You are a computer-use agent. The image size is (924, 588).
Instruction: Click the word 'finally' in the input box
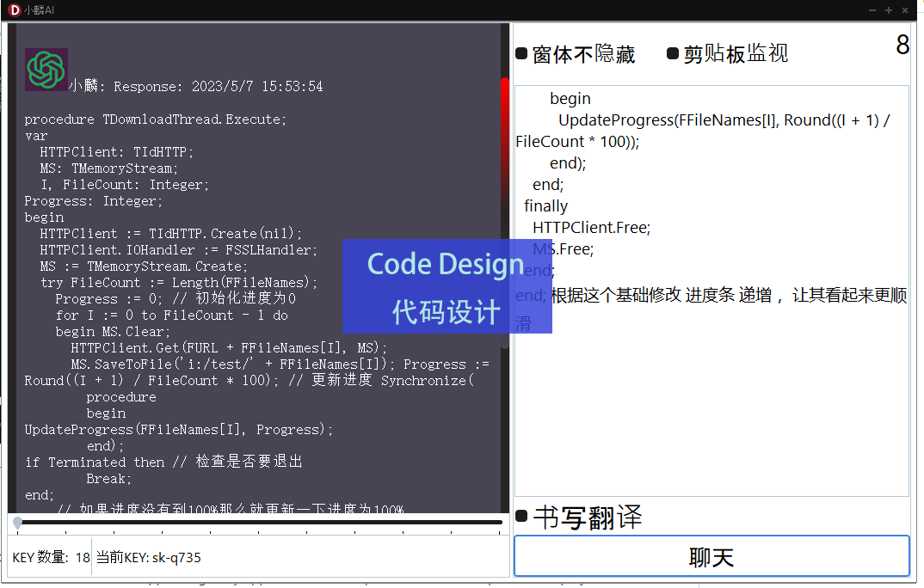click(546, 206)
